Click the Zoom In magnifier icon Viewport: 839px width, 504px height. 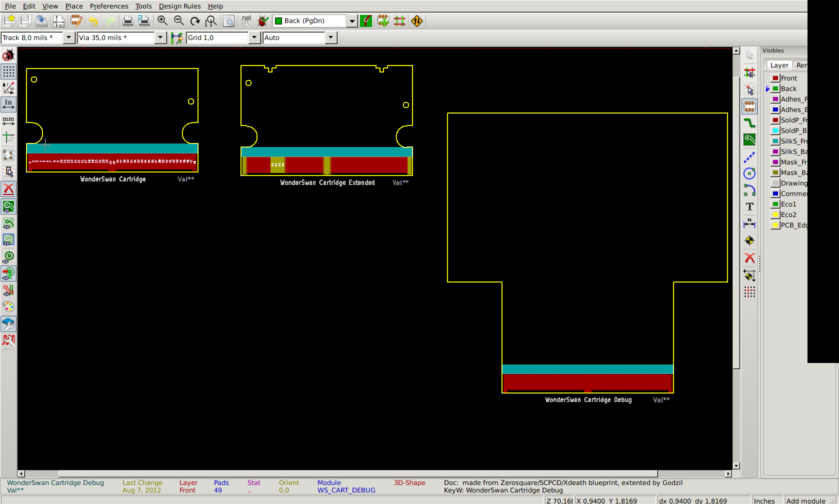162,20
